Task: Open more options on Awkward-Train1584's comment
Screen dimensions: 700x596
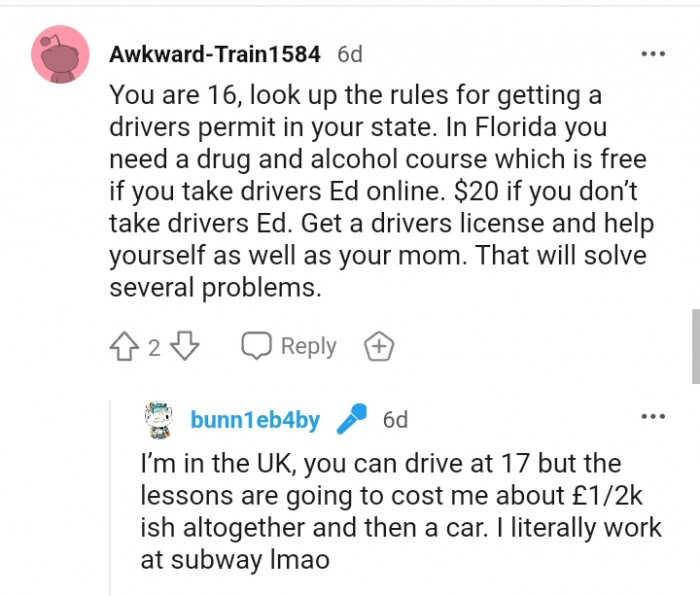Action: 652,54
